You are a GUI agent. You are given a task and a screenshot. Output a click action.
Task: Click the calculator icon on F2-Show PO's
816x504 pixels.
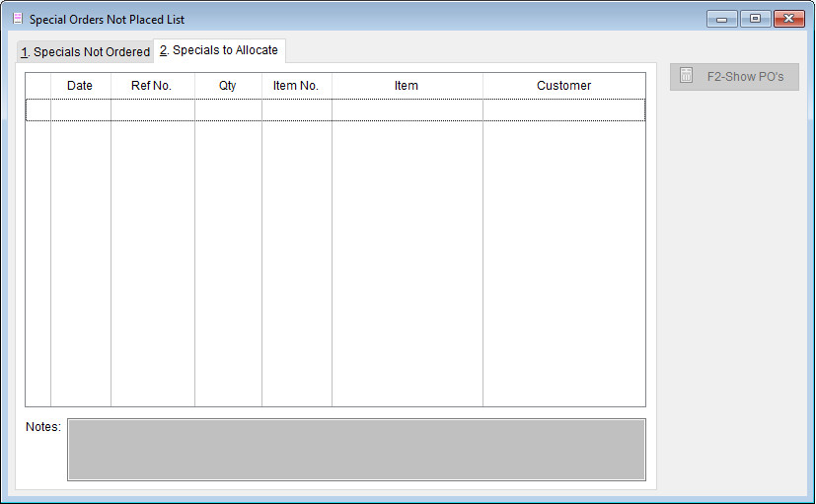686,75
